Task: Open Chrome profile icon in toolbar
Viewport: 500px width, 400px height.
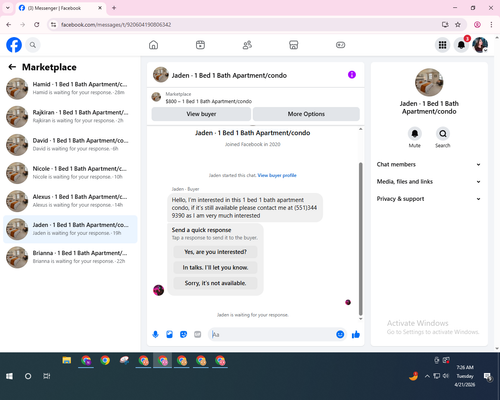Action: tap(477, 25)
